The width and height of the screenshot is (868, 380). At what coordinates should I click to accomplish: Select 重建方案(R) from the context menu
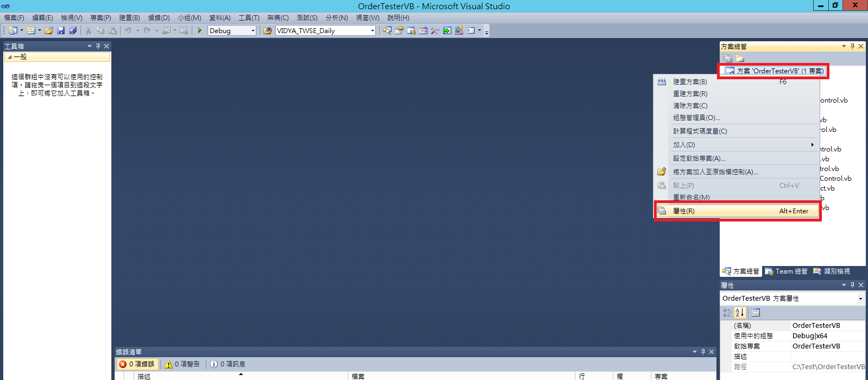[737, 94]
